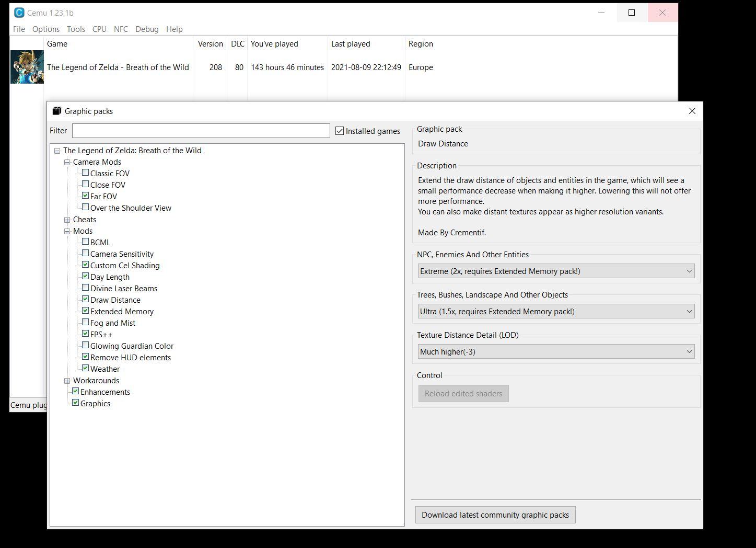The width and height of the screenshot is (756, 548).
Task: Uncheck the Far FOV checkbox
Action: (85, 196)
